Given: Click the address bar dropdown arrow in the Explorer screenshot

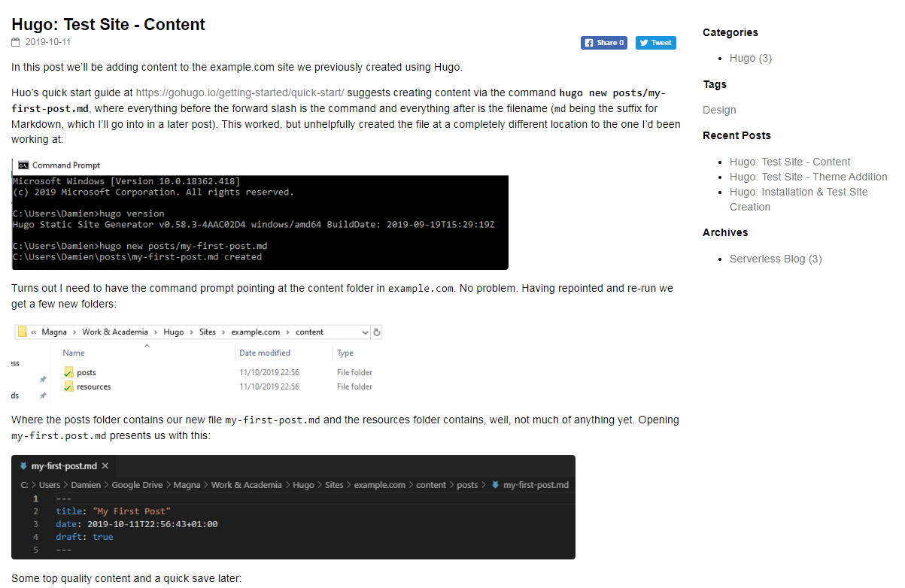Looking at the screenshot, I should [x=366, y=332].
